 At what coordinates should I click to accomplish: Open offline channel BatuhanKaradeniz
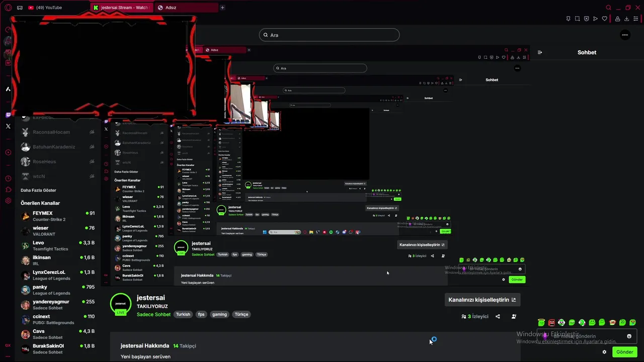57,147
